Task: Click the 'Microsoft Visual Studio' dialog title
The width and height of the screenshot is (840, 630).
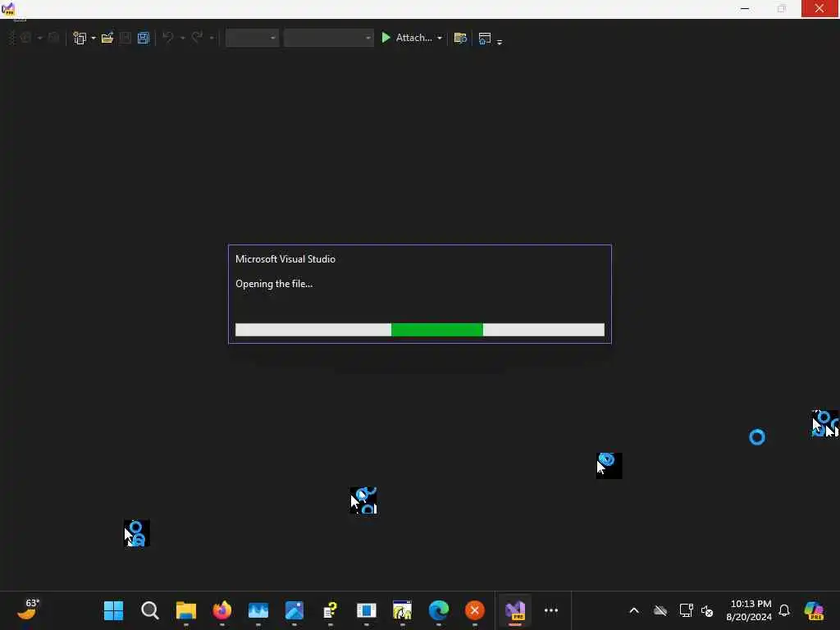Action: tap(285, 259)
